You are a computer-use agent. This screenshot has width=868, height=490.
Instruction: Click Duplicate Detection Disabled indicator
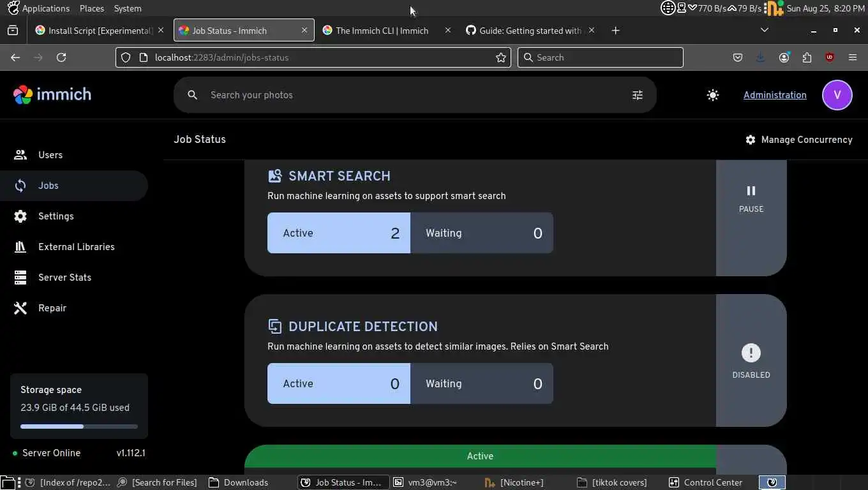point(751,361)
